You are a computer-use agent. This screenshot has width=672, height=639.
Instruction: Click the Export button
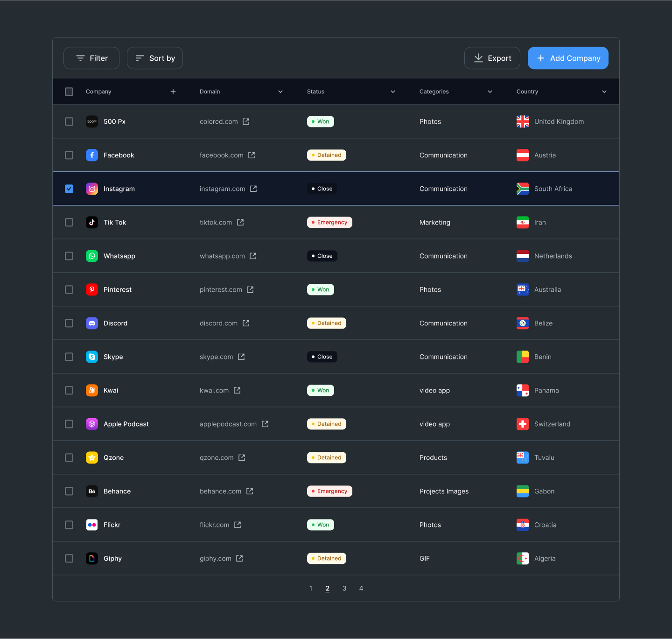[492, 58]
